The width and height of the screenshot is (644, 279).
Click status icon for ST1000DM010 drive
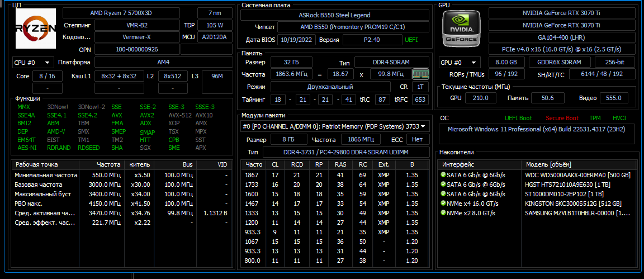click(443, 193)
